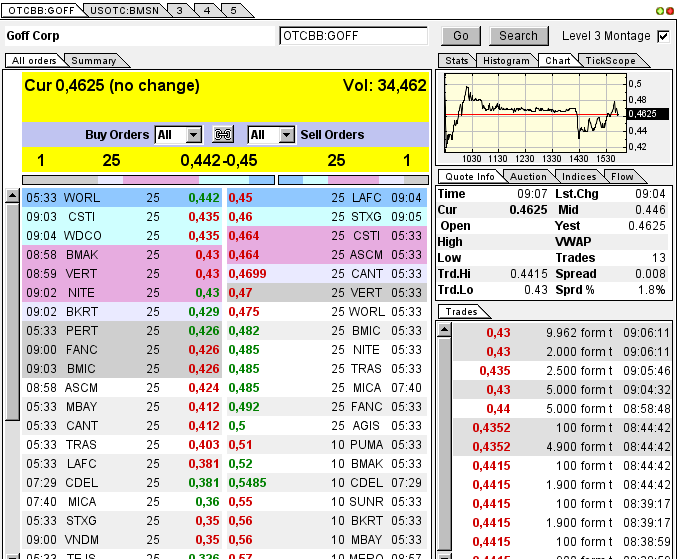Click the best bid-ask 0,442-0,45 summary
This screenshot has width=680, height=559.
pyautogui.click(x=219, y=161)
